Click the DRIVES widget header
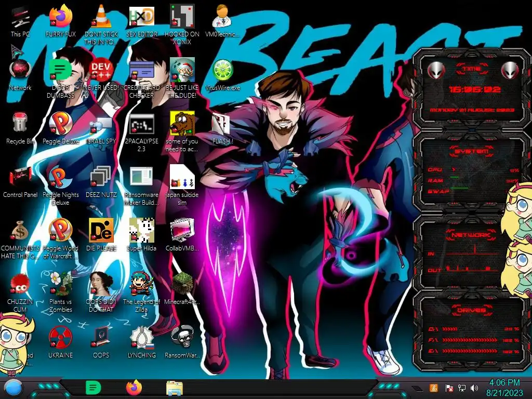Viewport: 532px width, 399px height. (x=471, y=310)
